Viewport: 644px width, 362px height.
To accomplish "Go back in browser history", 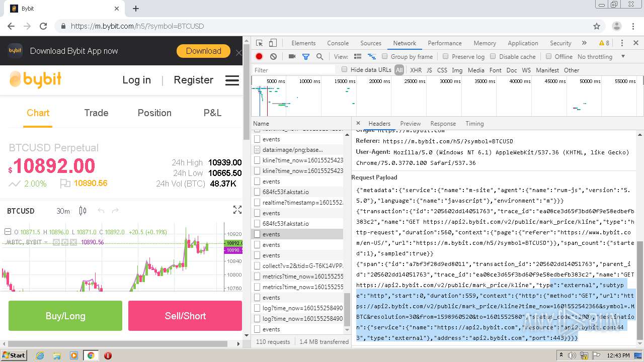I will [11, 26].
